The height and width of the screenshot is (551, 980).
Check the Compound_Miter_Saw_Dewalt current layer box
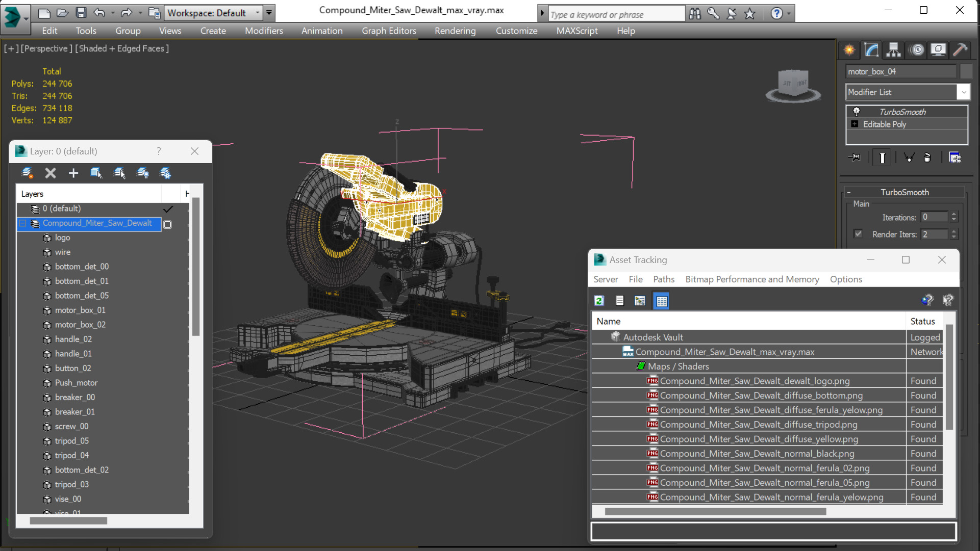167,224
